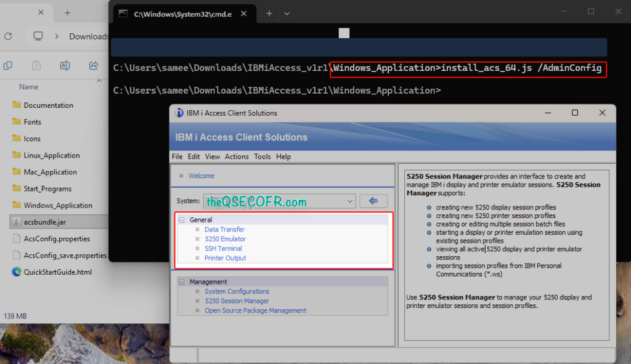Click the Welcome link
The width and height of the screenshot is (631, 364).
202,176
